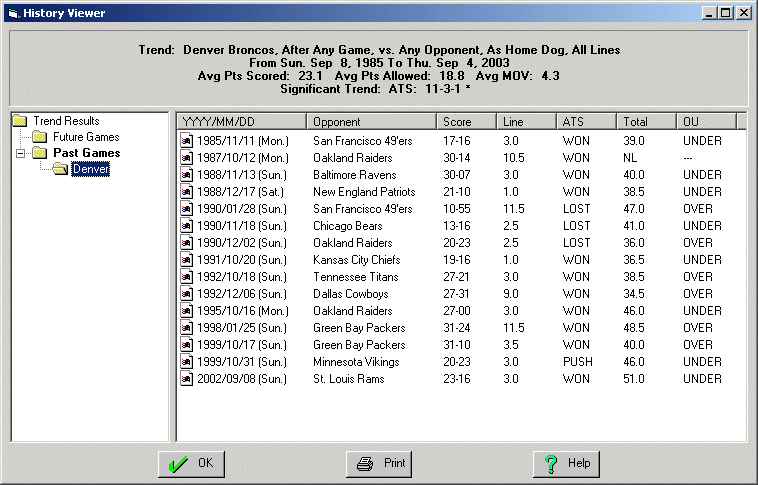Click the St. Louis Rams opponent cell
This screenshot has height=485, width=758.
pos(349,379)
